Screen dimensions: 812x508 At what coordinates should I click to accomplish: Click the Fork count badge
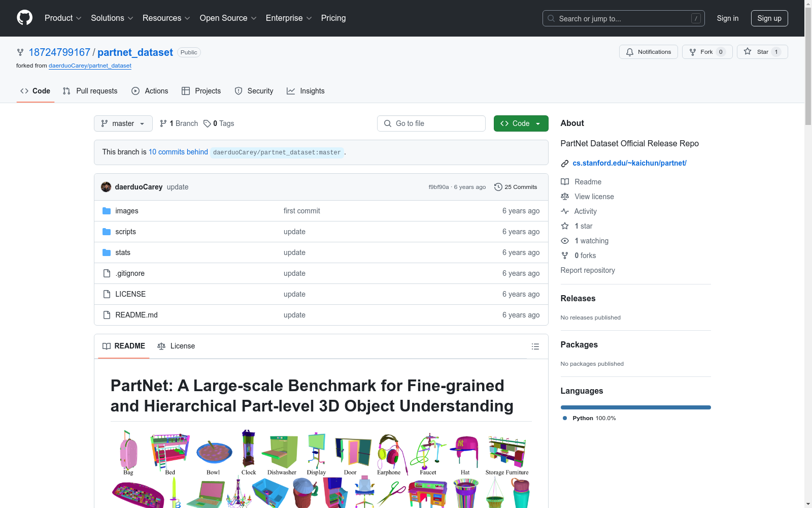[721, 52]
